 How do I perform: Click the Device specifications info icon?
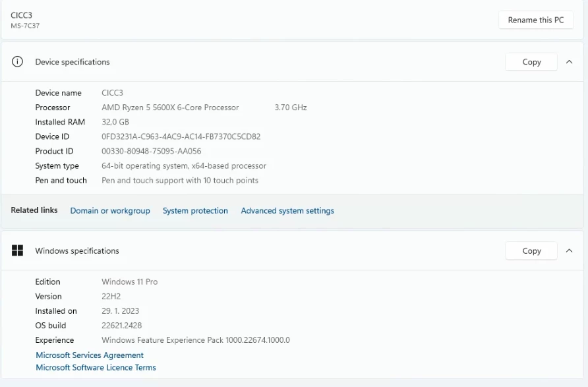click(17, 61)
